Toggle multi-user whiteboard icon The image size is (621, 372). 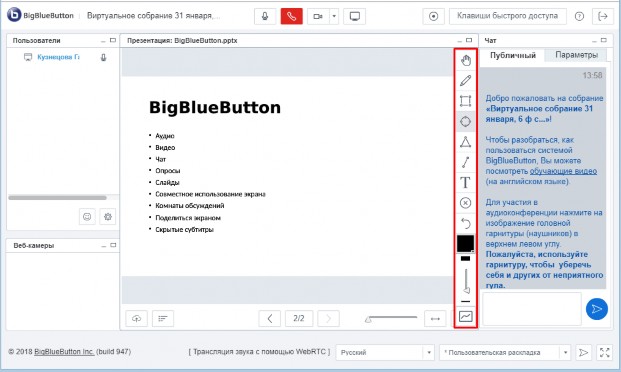pos(466,317)
